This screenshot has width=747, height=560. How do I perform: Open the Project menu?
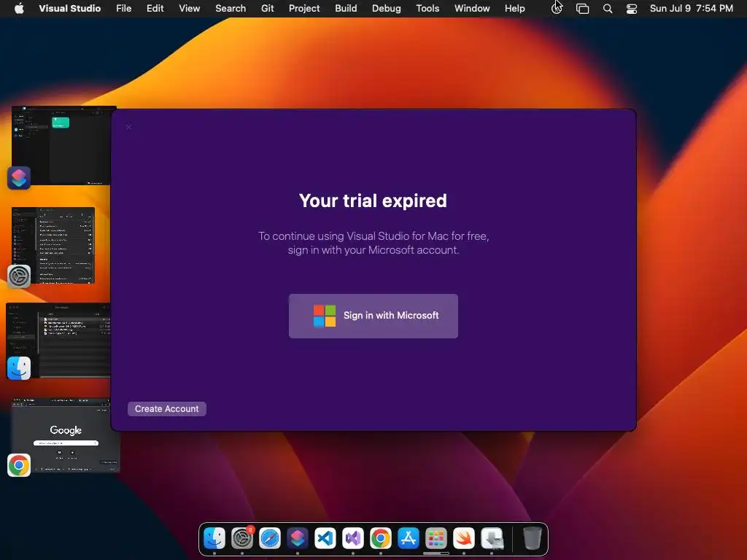(x=304, y=8)
